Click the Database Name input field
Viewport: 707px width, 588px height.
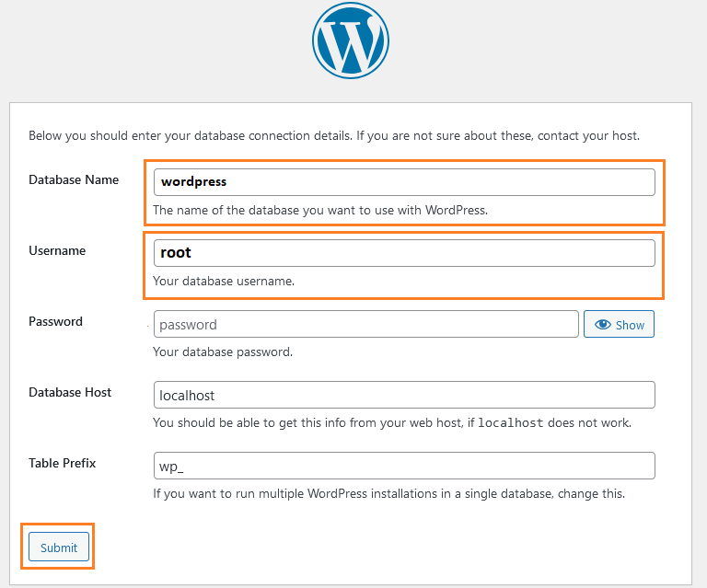(x=404, y=182)
